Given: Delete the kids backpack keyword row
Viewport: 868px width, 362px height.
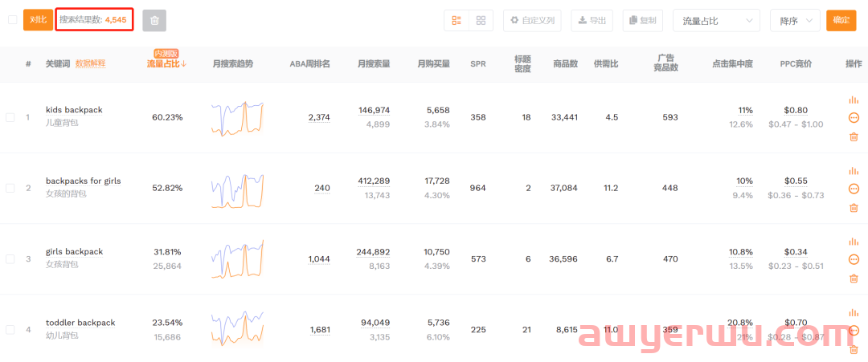Looking at the screenshot, I should click(854, 136).
